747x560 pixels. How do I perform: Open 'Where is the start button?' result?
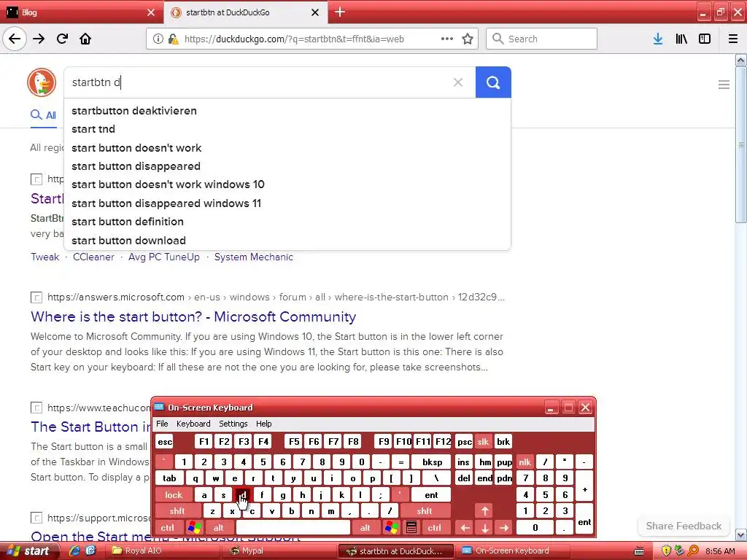193,316
